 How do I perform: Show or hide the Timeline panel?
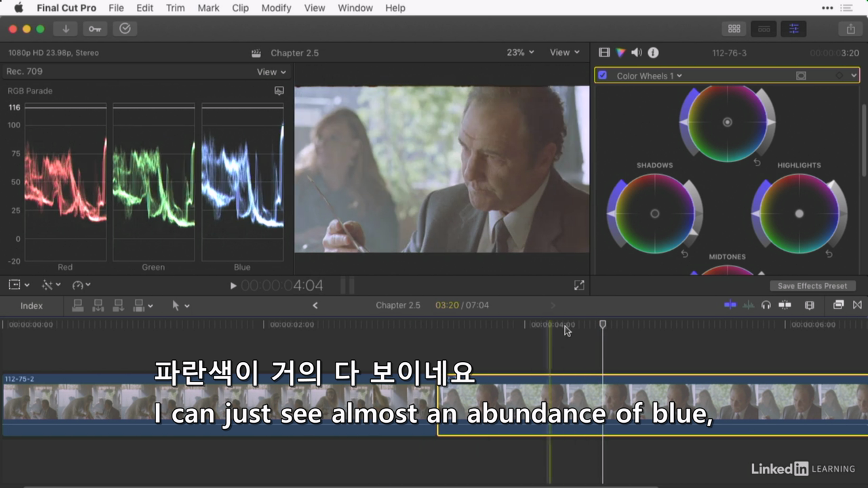764,28
